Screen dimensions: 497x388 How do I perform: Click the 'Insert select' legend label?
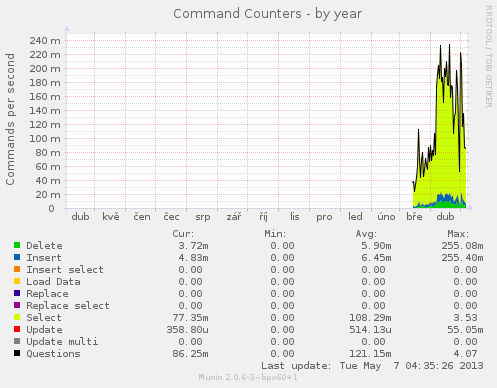pos(65,270)
